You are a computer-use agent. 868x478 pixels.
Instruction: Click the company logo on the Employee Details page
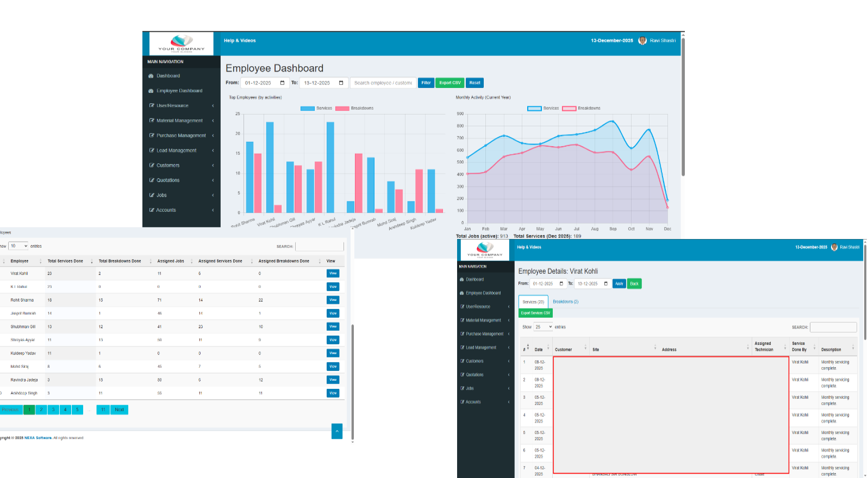click(x=485, y=250)
